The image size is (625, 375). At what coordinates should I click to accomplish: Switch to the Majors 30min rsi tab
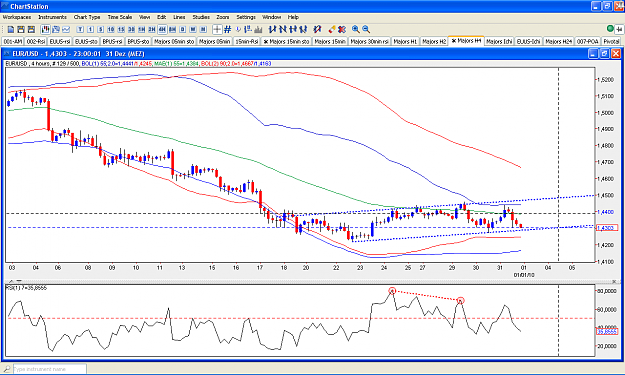click(x=369, y=41)
